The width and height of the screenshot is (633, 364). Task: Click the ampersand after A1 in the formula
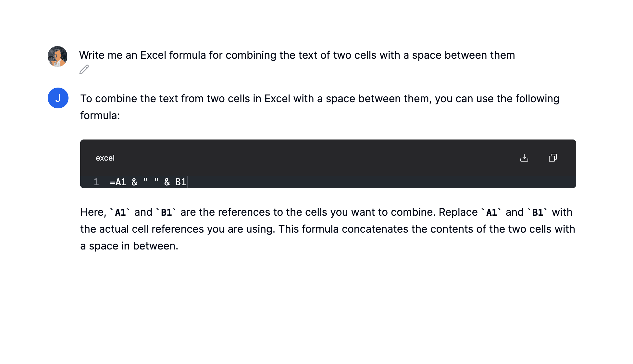(134, 182)
